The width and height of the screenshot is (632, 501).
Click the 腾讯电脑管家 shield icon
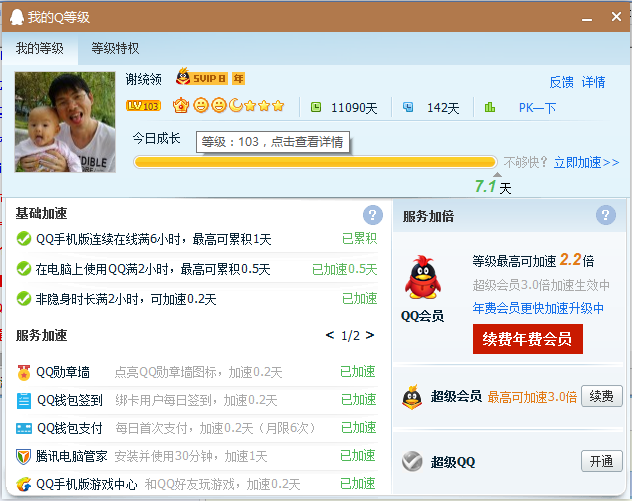click(24, 457)
